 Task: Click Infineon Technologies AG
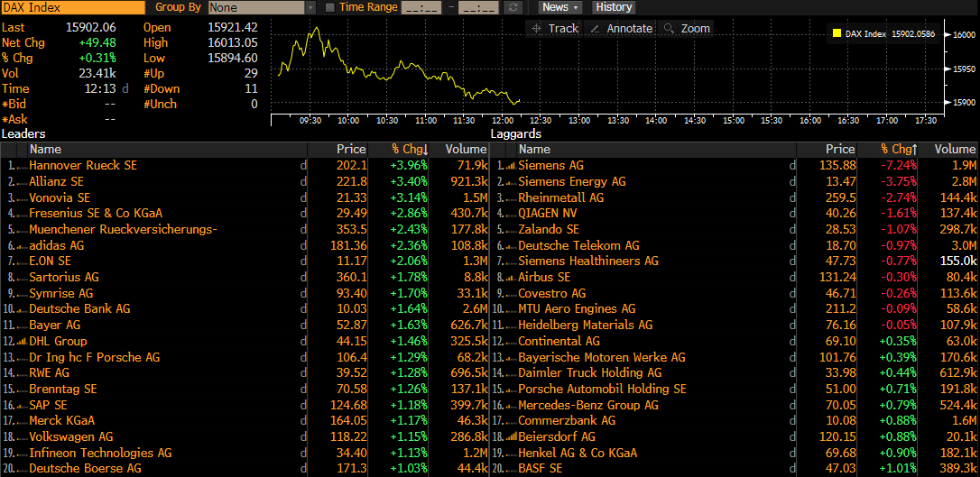point(101,454)
